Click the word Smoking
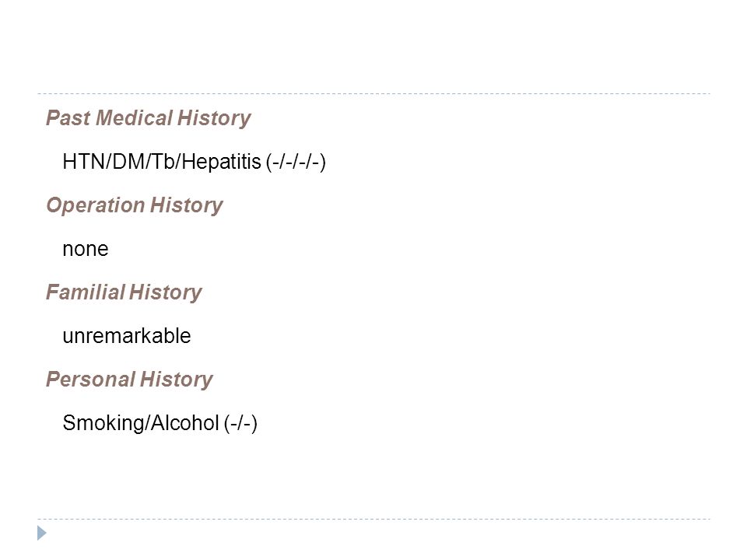The image size is (747, 560). point(103,423)
